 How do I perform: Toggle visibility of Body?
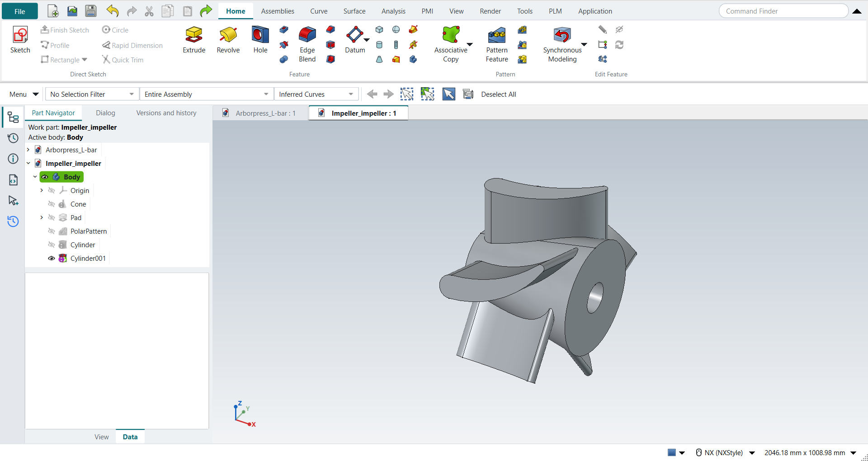pyautogui.click(x=45, y=177)
